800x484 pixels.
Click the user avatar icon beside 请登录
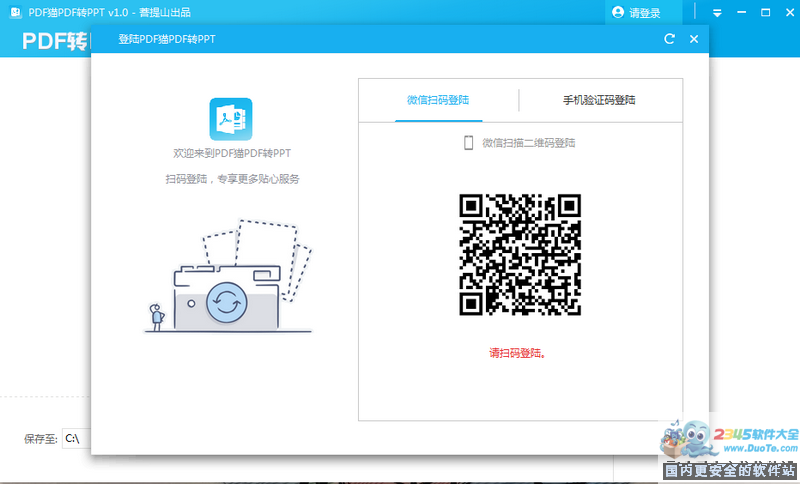tap(618, 12)
